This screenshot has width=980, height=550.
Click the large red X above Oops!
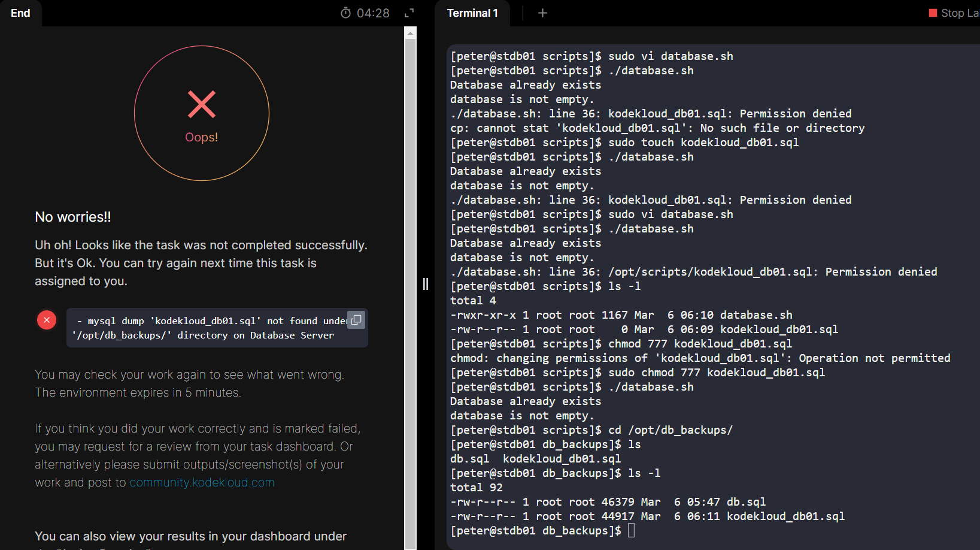202,104
